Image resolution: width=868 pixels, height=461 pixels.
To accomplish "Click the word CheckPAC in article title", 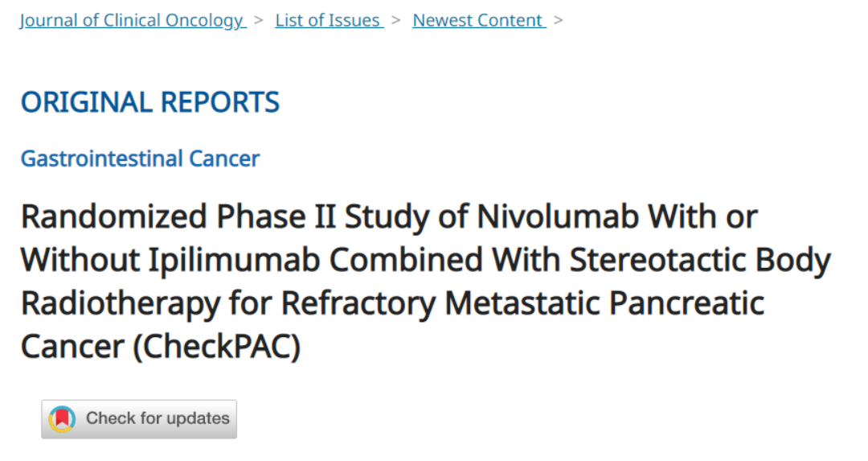I will (215, 347).
